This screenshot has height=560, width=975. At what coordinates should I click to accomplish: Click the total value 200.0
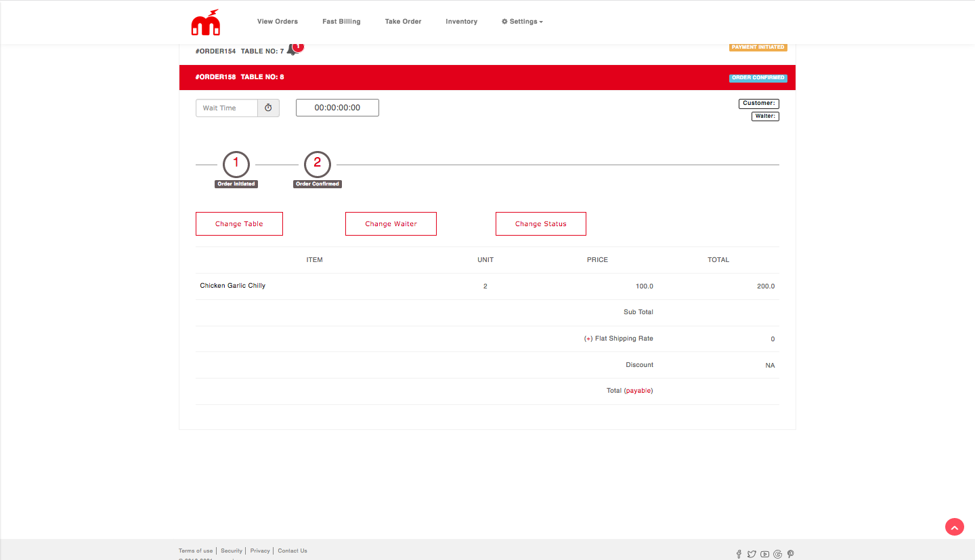pyautogui.click(x=766, y=286)
